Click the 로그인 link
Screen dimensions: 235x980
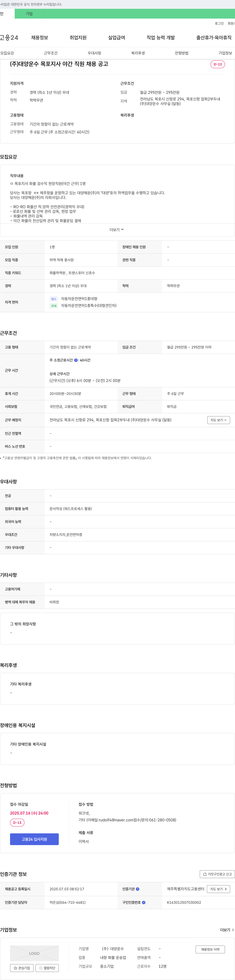(219, 24)
